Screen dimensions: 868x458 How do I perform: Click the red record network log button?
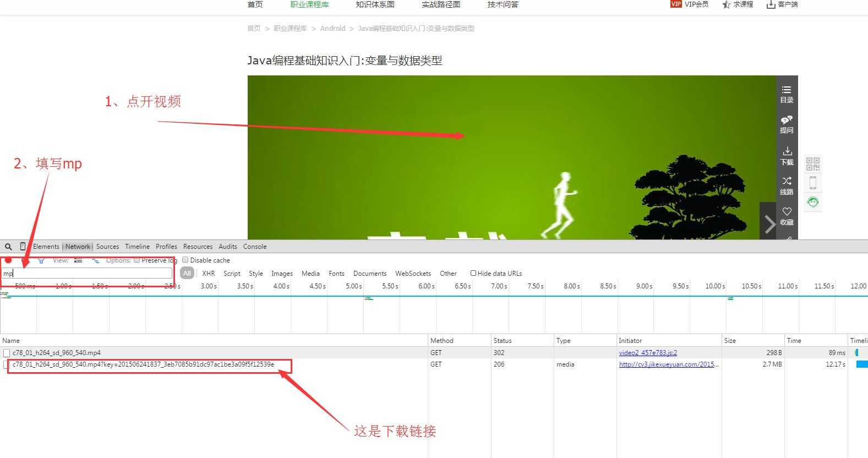point(8,260)
